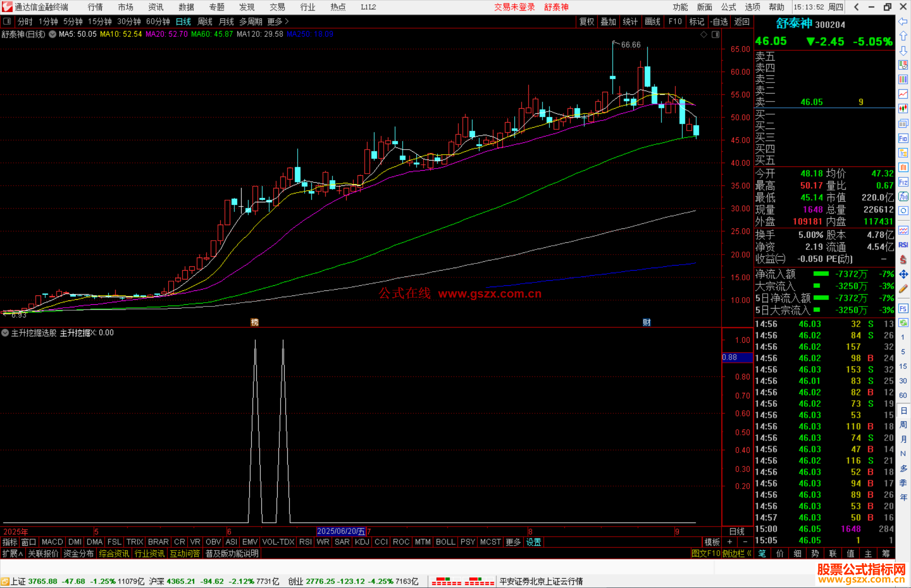Click the green refresh icon in sidebar

(x=903, y=323)
